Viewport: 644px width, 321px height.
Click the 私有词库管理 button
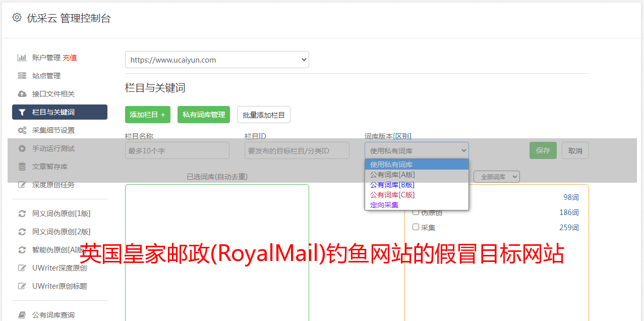click(204, 115)
